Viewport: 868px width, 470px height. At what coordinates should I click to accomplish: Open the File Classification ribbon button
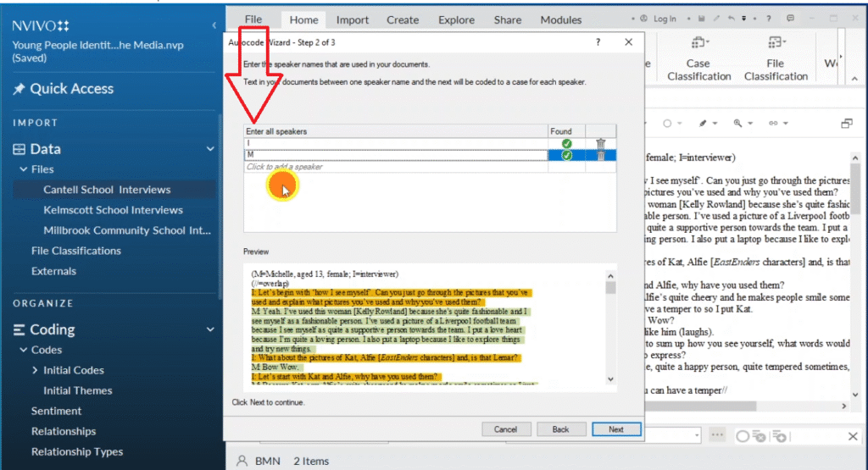(775, 58)
